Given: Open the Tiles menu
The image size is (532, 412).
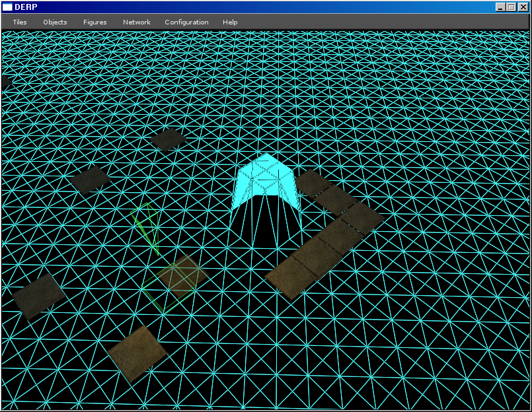Looking at the screenshot, I should [x=20, y=22].
